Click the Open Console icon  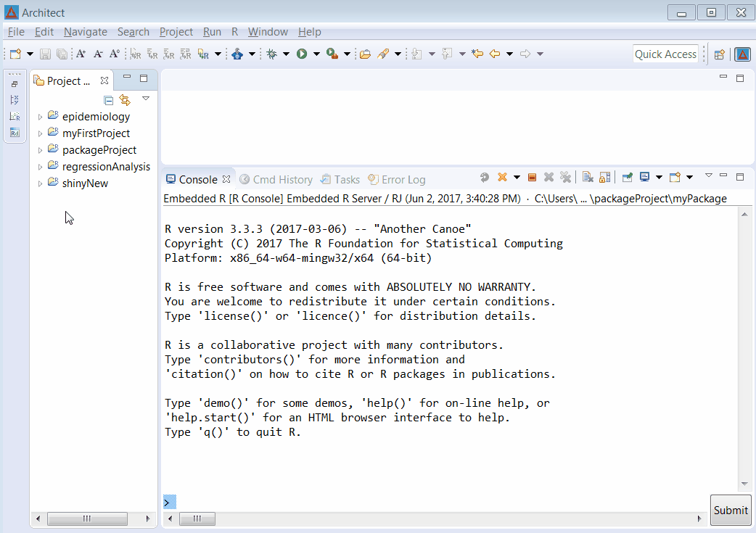tap(675, 178)
